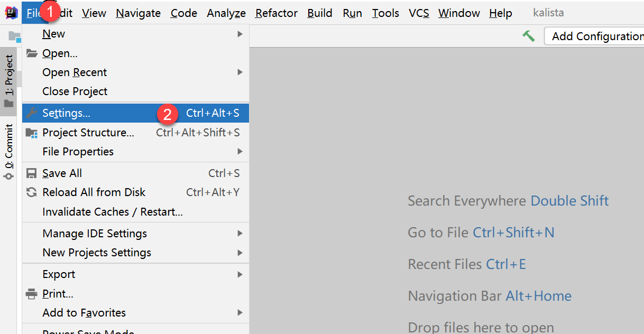Screen dimensions: 644x334
Task: Open the 0: Commit tool window tab
Action: point(8,148)
